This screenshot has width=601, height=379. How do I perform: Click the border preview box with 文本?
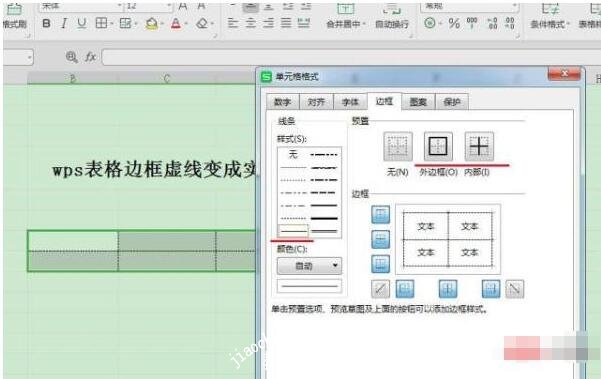[448, 239]
